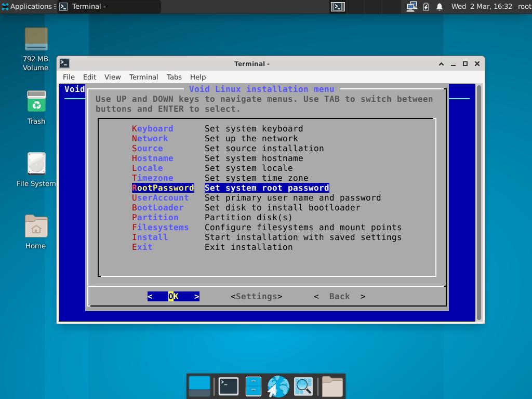Click the OK button in the installer
This screenshot has height=399, width=532.
click(x=174, y=296)
